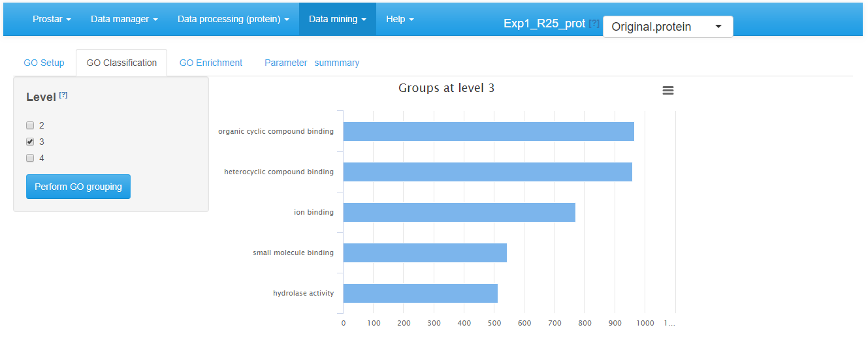868x353 pixels.
Task: Click the ion binding bar
Action: [x=458, y=212]
